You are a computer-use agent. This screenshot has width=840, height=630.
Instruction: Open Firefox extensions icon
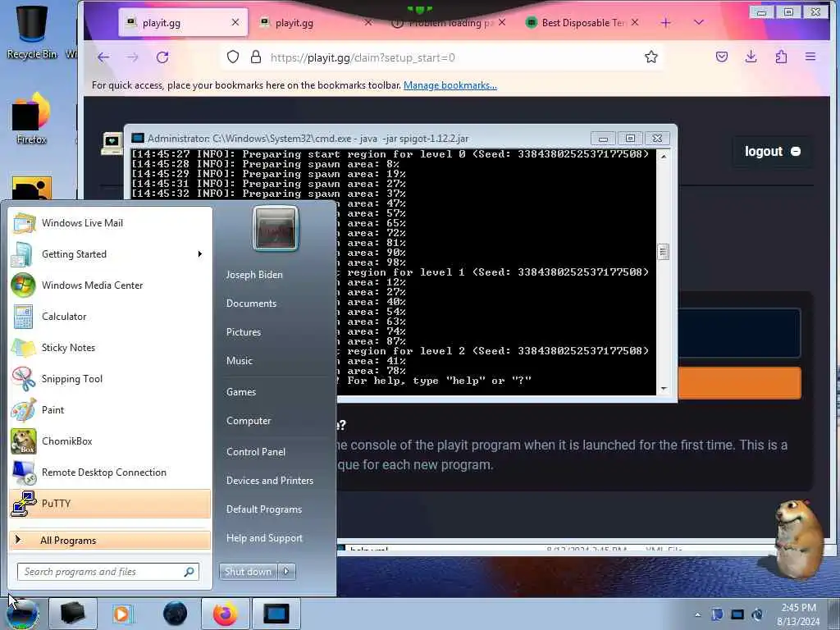781,57
